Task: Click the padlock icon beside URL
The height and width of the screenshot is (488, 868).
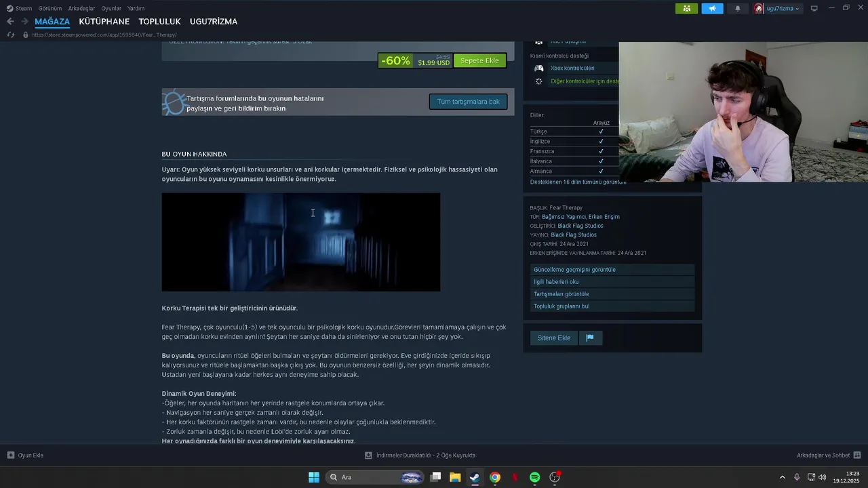Action: (x=26, y=35)
